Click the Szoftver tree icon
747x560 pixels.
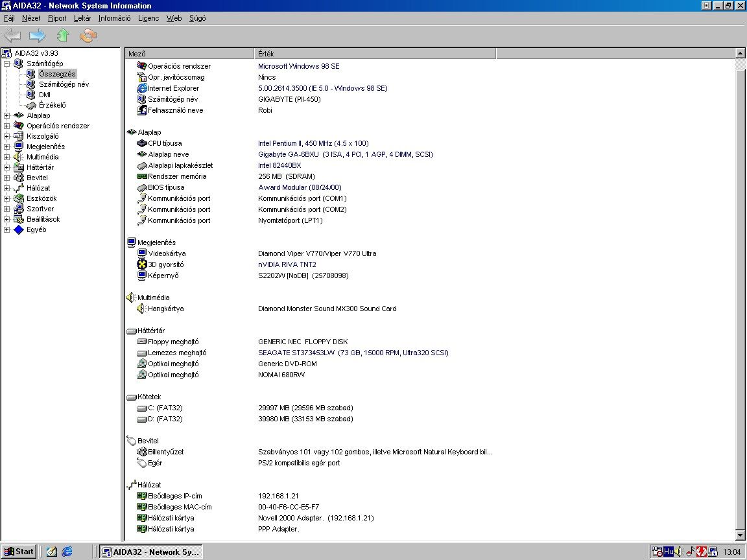point(19,209)
